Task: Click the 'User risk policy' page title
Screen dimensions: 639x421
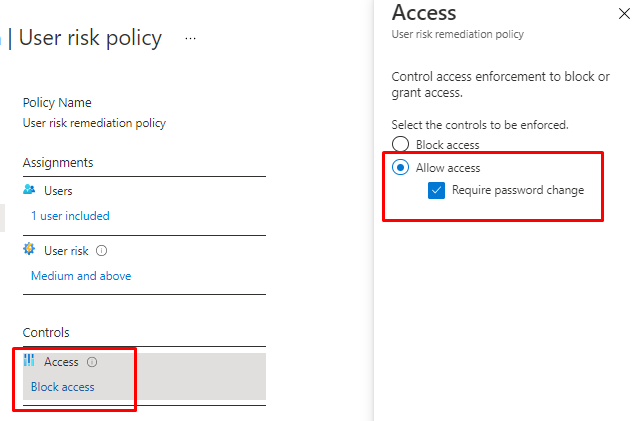Action: coord(90,38)
